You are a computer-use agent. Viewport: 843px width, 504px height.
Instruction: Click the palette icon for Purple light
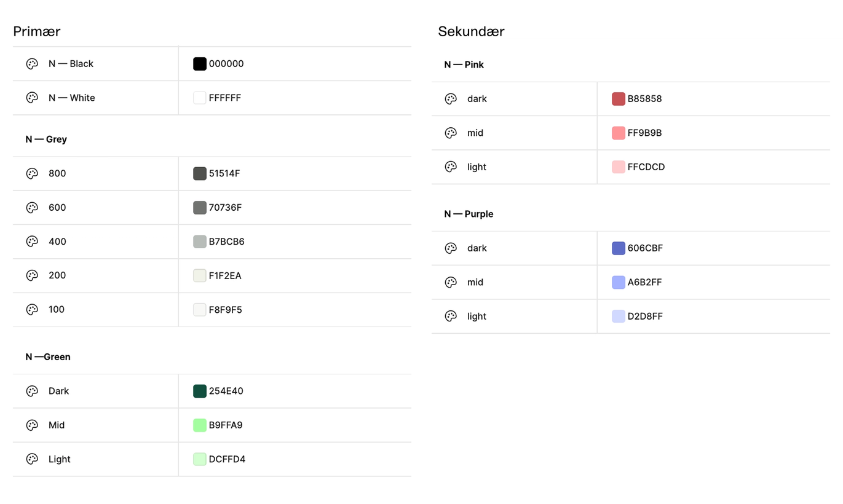click(451, 317)
